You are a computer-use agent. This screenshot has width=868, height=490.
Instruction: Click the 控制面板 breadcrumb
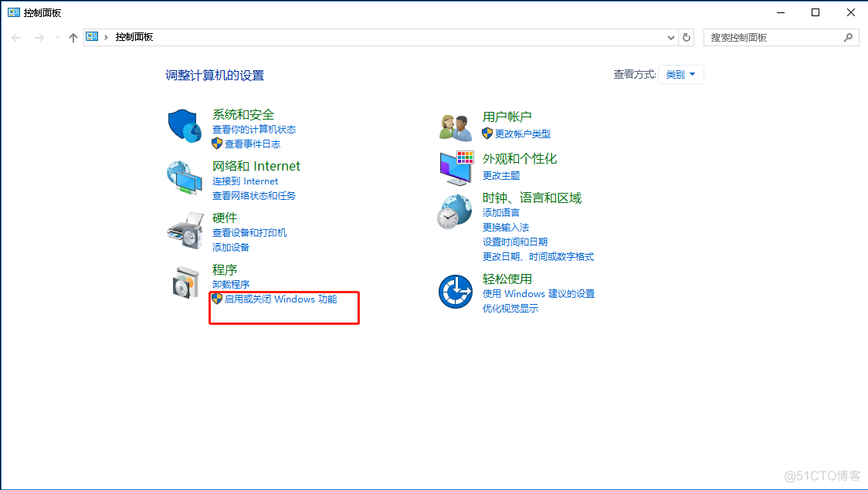click(134, 37)
